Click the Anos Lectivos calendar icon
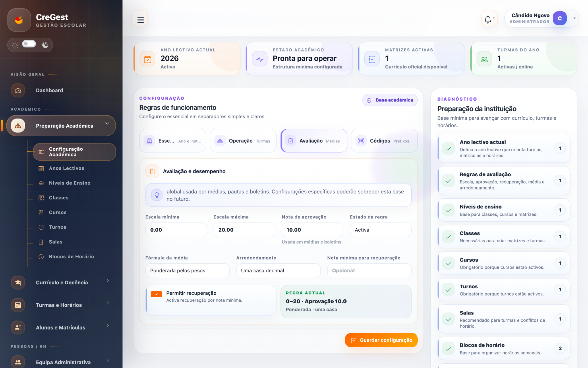 pos(41,168)
